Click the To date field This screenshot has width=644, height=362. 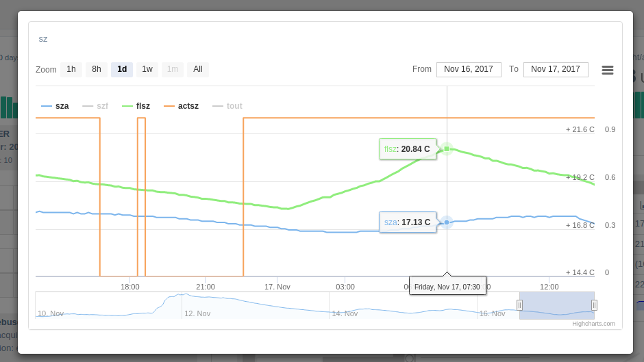[x=556, y=69]
